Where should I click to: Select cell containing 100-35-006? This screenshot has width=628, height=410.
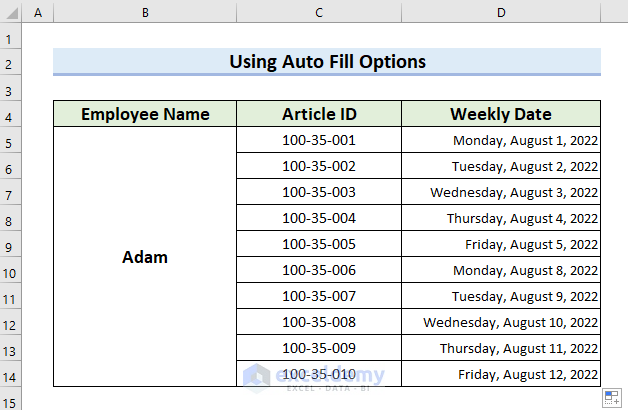319,270
